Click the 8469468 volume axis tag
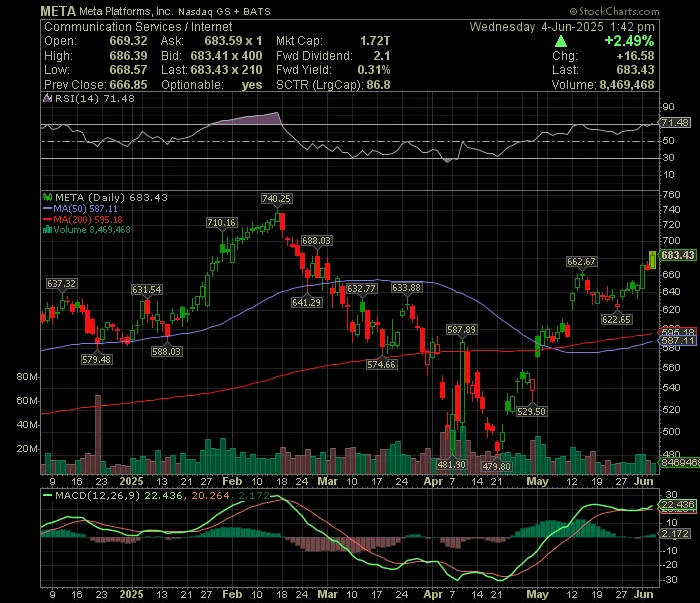The width and height of the screenshot is (700, 603). coord(679,462)
